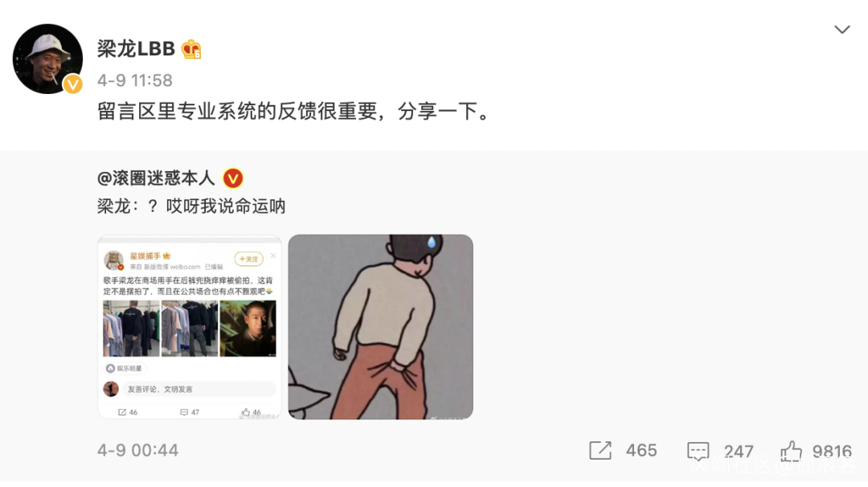Click the 9816 likes count

(832, 451)
